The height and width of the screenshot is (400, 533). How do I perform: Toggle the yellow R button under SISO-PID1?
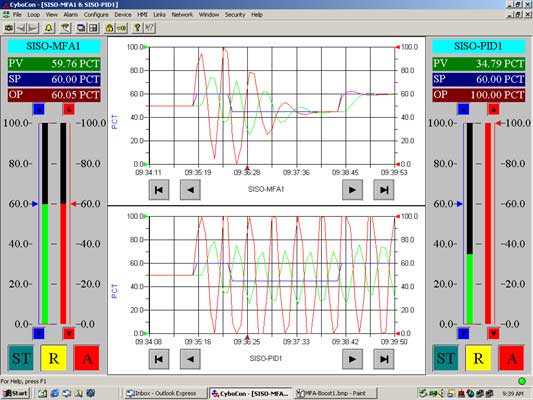pos(478,358)
